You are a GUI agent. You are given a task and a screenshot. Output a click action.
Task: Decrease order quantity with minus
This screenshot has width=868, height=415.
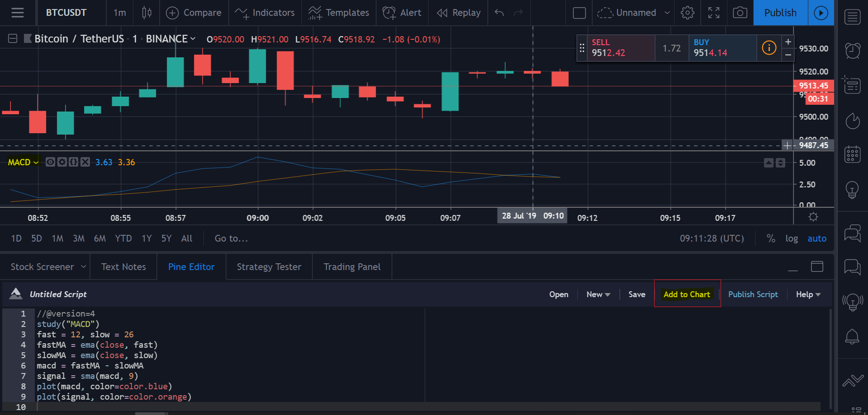pos(788,55)
